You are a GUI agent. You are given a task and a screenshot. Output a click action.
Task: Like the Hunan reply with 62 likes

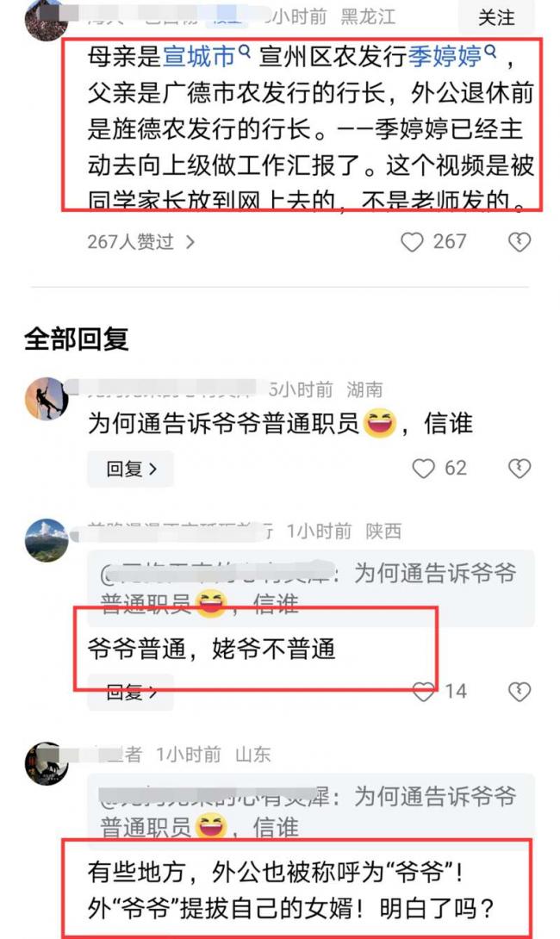tap(423, 469)
